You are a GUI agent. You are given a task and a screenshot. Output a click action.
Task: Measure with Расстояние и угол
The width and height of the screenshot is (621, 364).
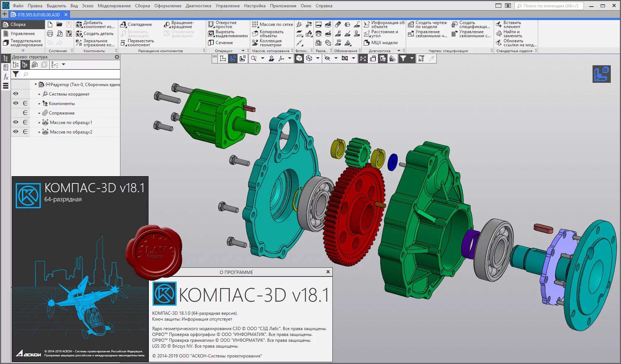coord(381,34)
